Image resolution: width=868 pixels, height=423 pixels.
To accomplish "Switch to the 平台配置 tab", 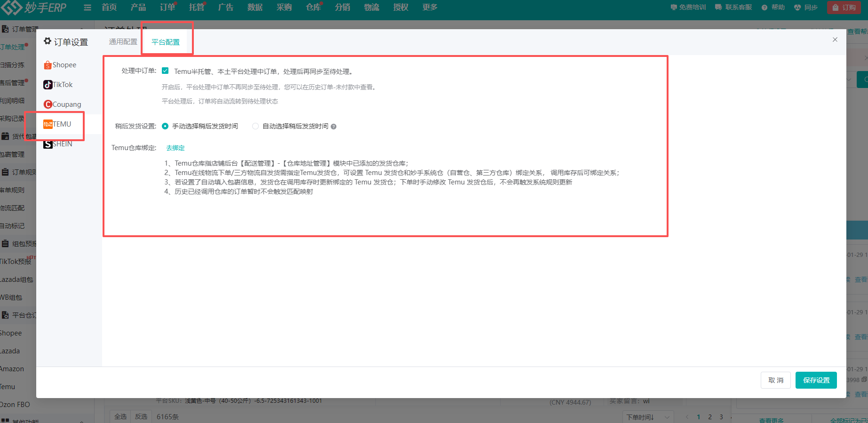I will (166, 42).
